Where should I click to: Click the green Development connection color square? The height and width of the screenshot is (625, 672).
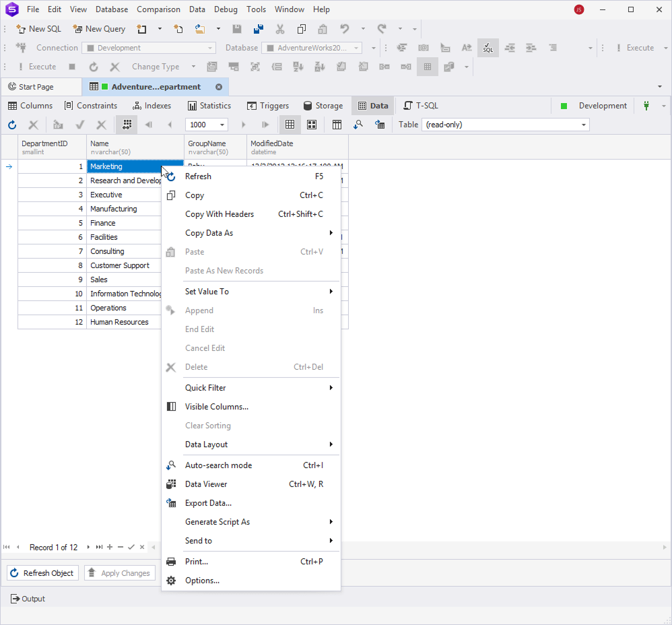(564, 106)
